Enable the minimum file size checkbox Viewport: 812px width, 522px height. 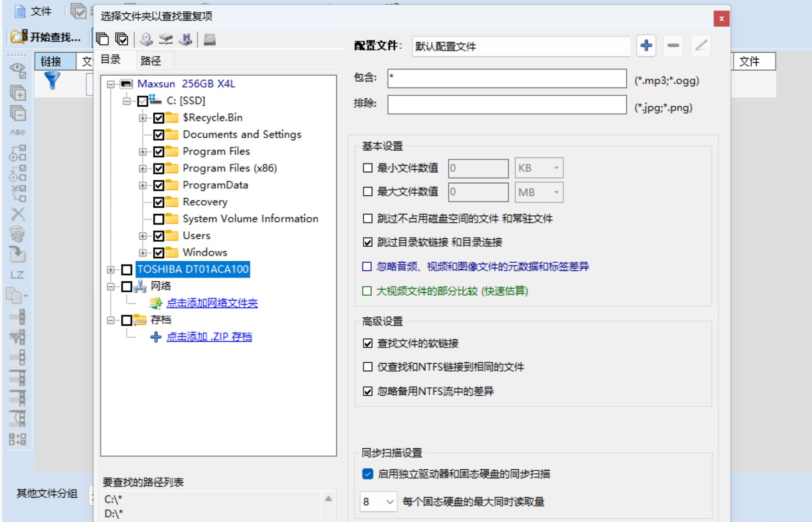[367, 168]
